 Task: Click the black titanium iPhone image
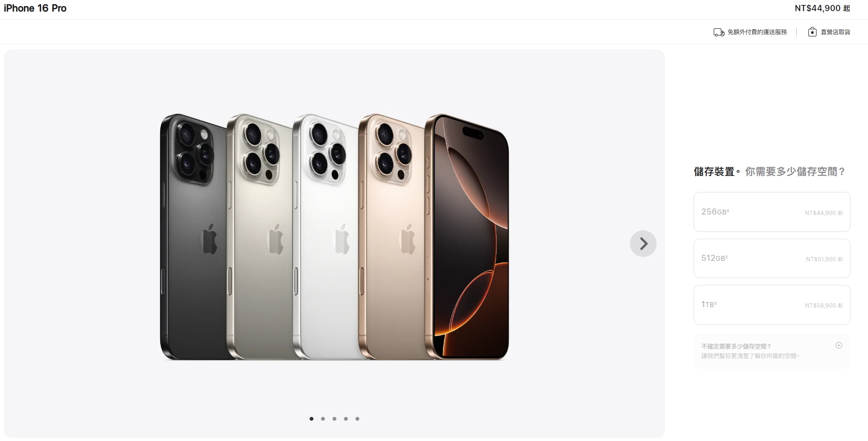[193, 236]
